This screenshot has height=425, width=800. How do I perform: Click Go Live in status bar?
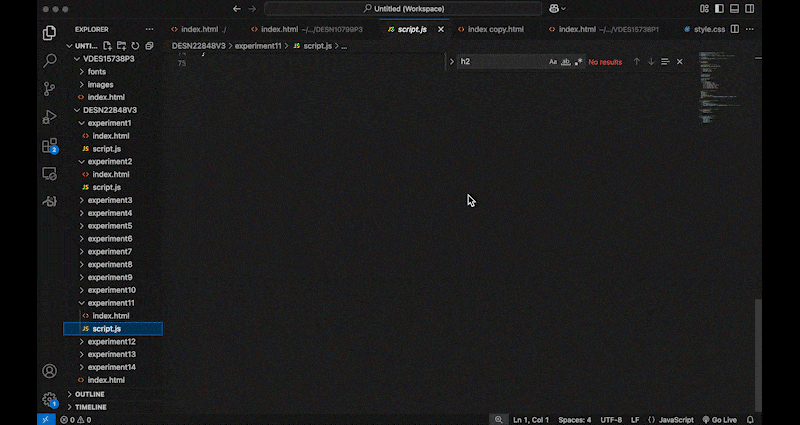tap(719, 420)
